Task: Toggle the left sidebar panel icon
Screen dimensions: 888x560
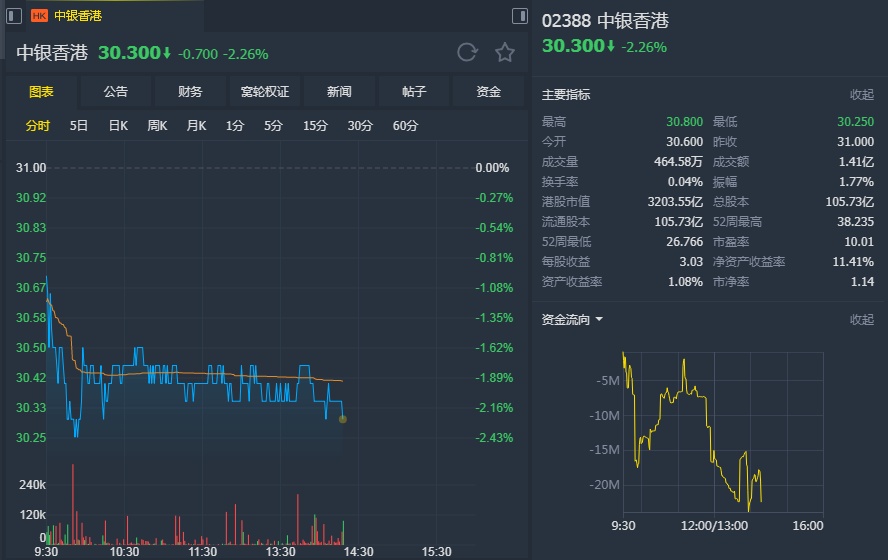Action: 13,16
